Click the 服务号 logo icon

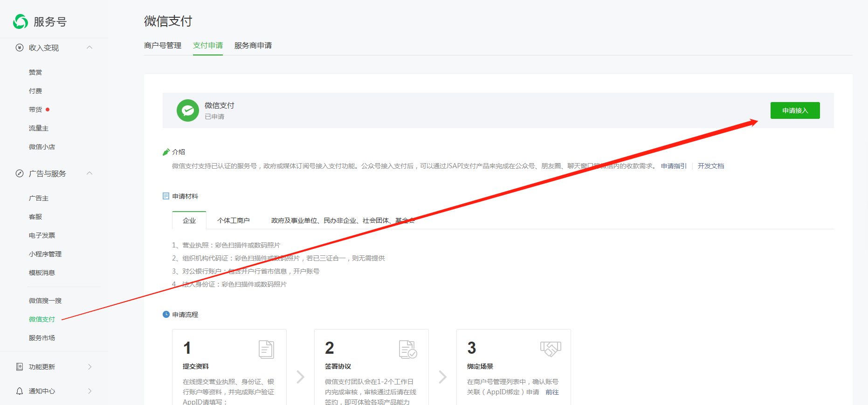(21, 21)
